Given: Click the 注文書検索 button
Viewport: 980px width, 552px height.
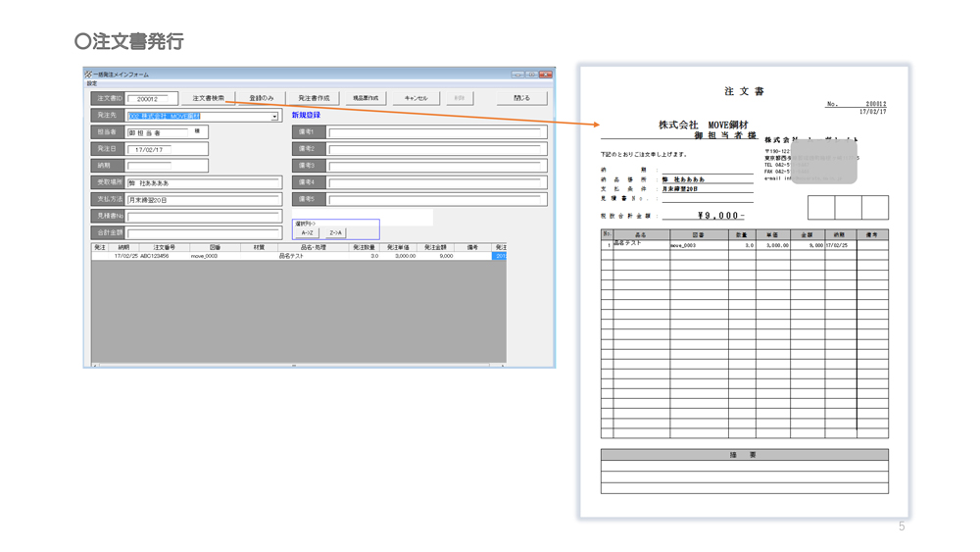Looking at the screenshot, I should click(208, 98).
